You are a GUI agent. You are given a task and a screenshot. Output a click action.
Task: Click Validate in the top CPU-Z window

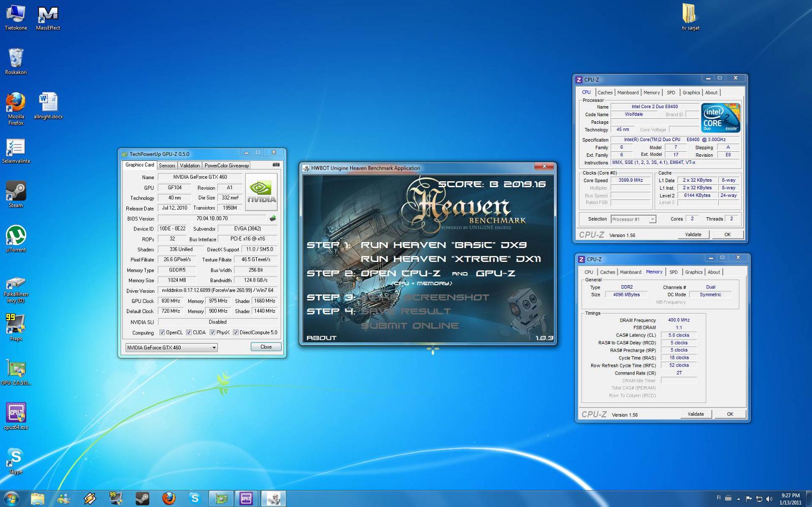pyautogui.click(x=693, y=234)
